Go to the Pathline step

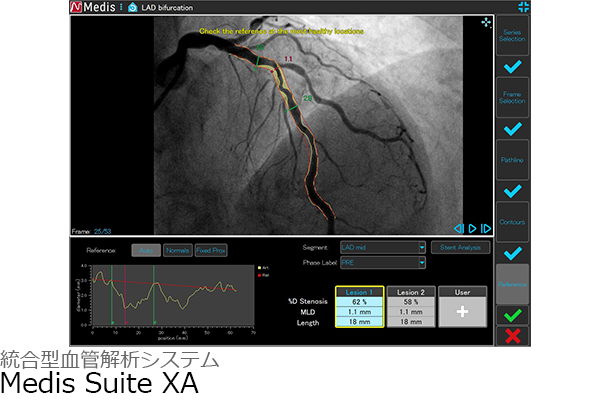click(x=512, y=160)
